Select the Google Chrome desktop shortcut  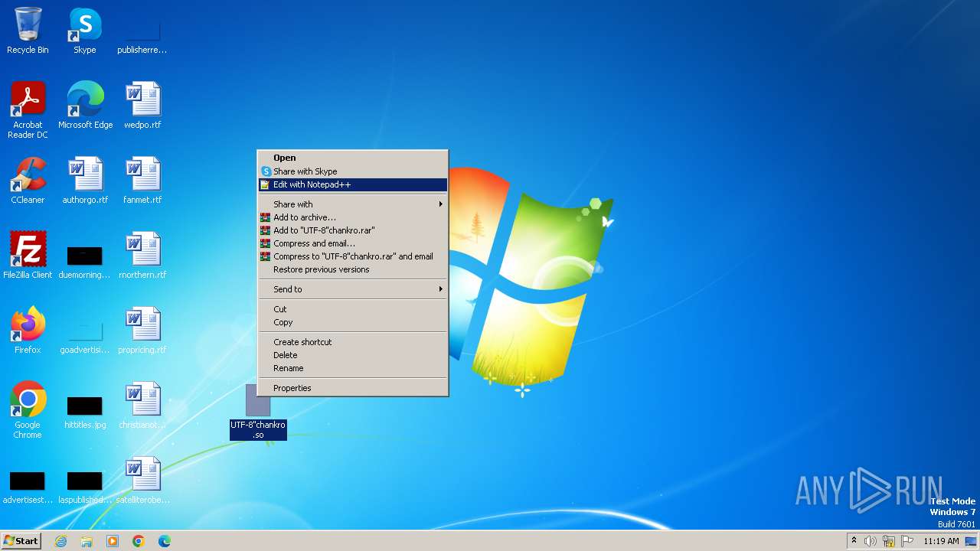tap(28, 410)
